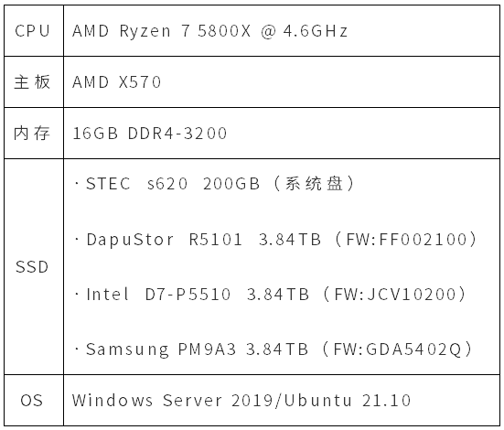Select the AMD X570 cell
This screenshot has height=430, width=504.
tap(116, 82)
